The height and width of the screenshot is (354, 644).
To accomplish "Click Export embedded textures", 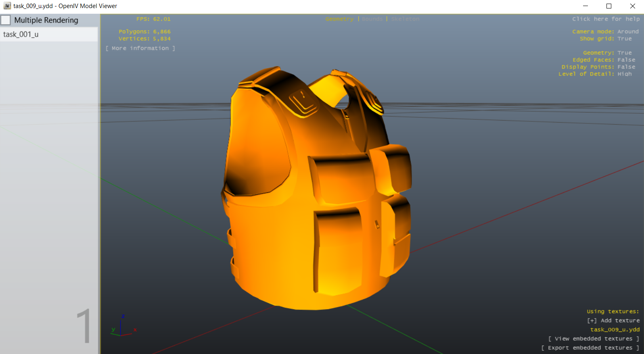I will (590, 348).
